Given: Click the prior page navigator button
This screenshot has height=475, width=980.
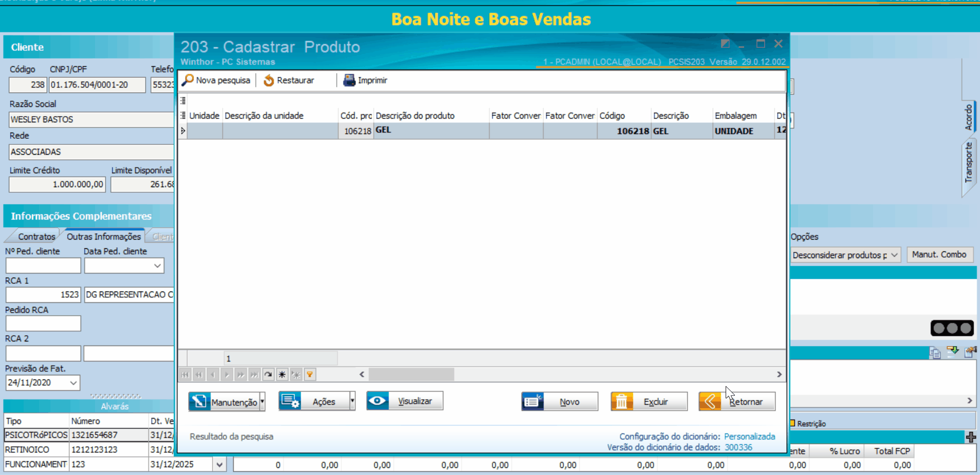Looking at the screenshot, I should pos(199,375).
